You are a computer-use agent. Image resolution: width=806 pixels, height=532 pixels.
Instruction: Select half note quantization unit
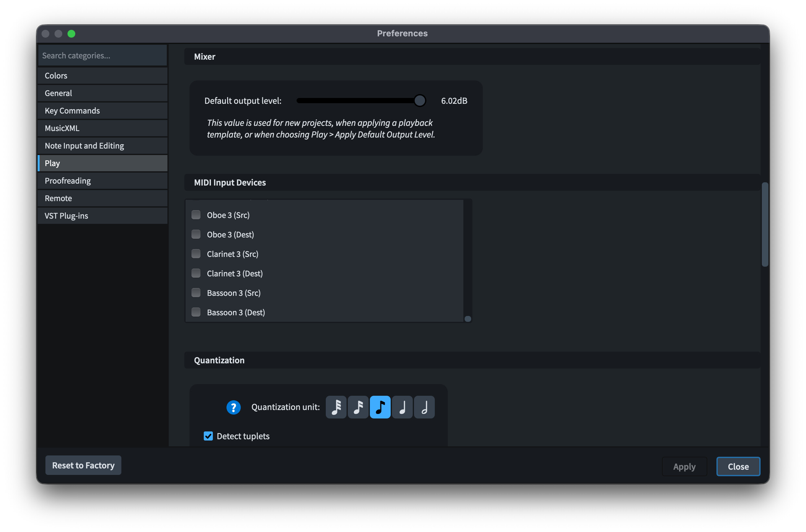(424, 407)
